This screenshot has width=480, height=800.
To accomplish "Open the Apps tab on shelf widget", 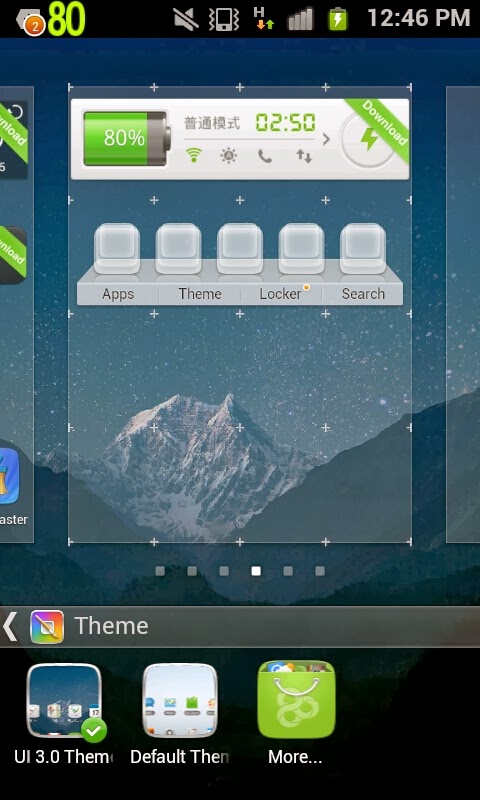I will click(118, 294).
